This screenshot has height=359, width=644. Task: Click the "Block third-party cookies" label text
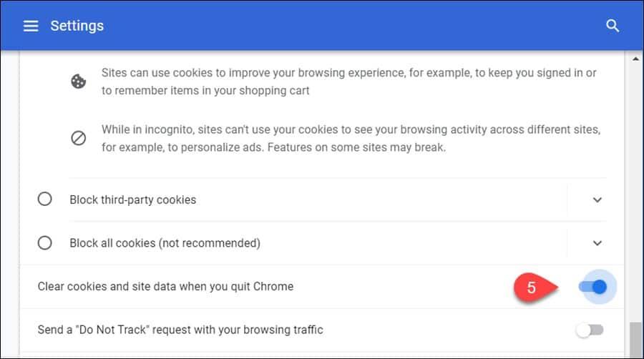(x=132, y=200)
